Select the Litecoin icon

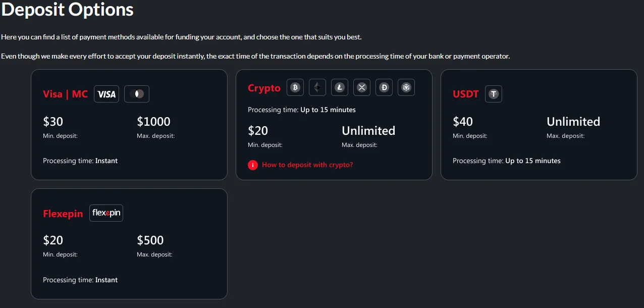click(339, 87)
